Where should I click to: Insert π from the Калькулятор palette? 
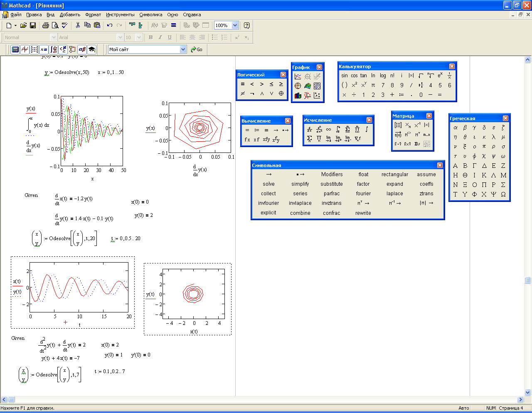[373, 85]
